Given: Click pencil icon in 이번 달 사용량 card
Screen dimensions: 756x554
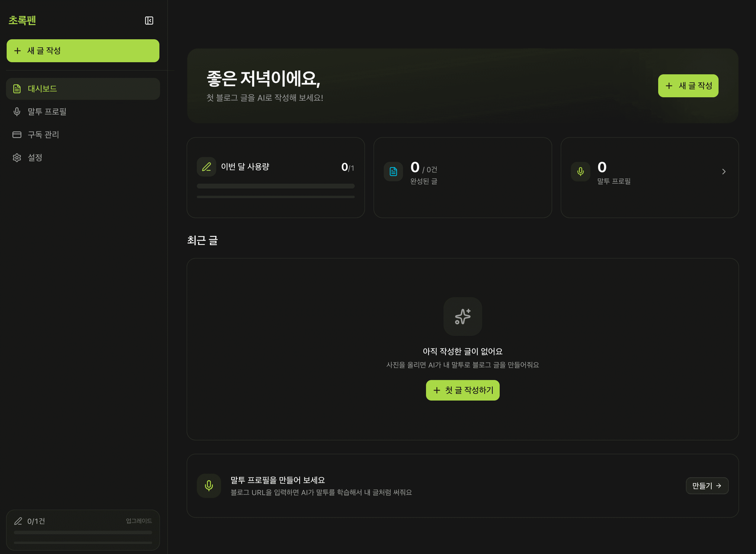Looking at the screenshot, I should click(207, 167).
